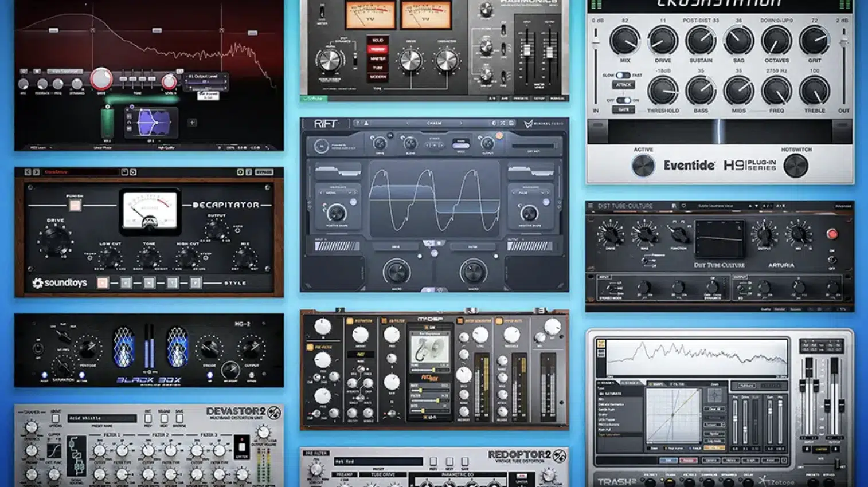Screen dimensions: 868x487
Task: Open Decapitator preset name dropdown
Action: click(x=80, y=172)
